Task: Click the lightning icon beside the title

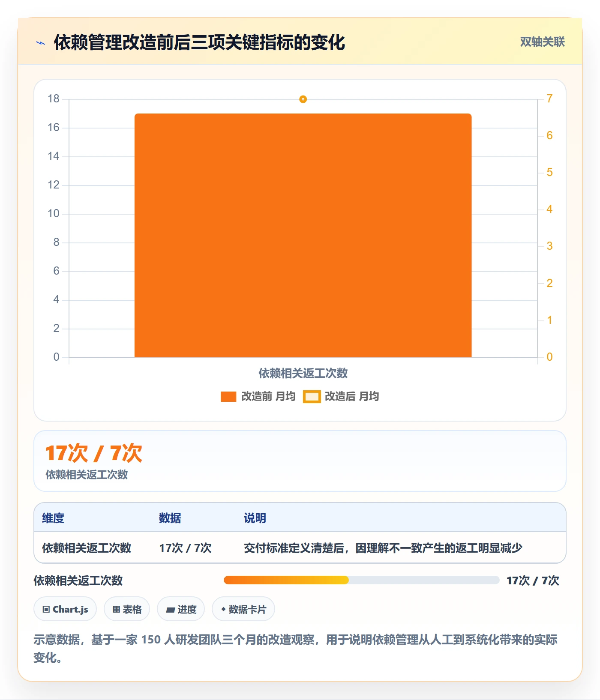Action: (41, 43)
